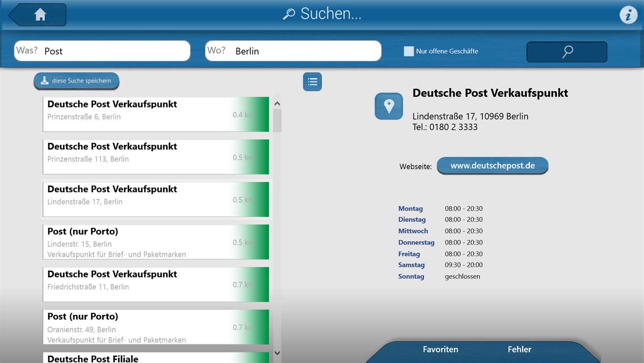Viewport: 644px width, 363px height.
Task: Focus the 'Was?' input containing Post
Action: 102,51
